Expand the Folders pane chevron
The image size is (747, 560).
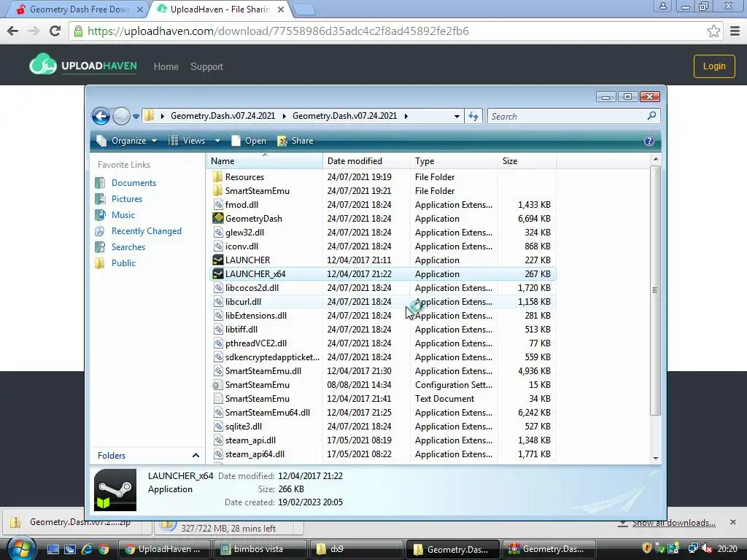pos(196,456)
